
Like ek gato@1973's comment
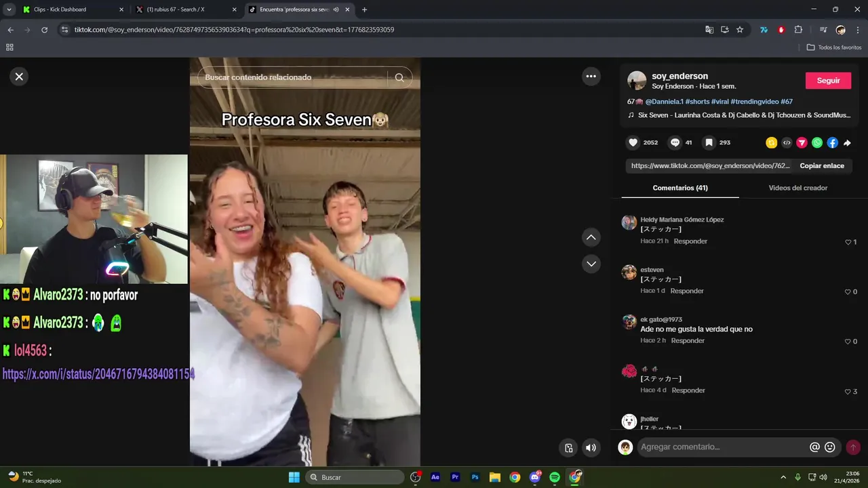[848, 341]
